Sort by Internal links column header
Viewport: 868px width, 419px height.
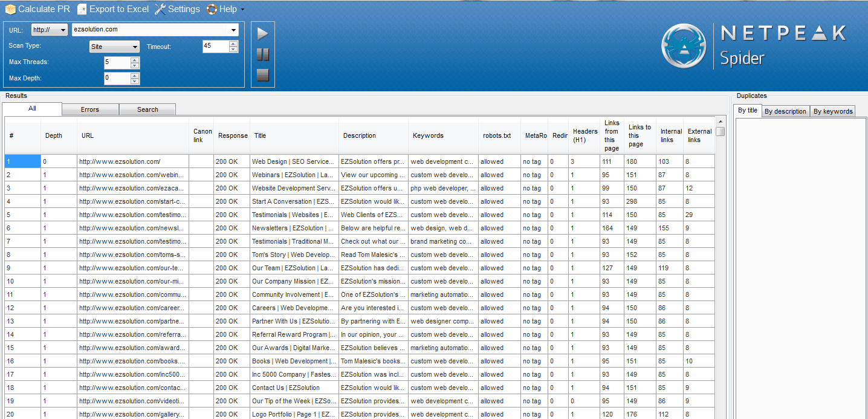click(x=670, y=135)
